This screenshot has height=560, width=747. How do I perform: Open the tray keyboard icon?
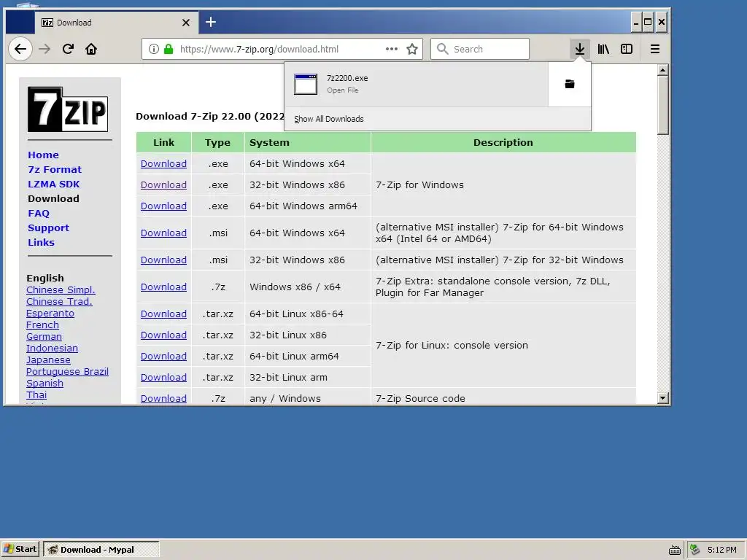click(x=675, y=550)
